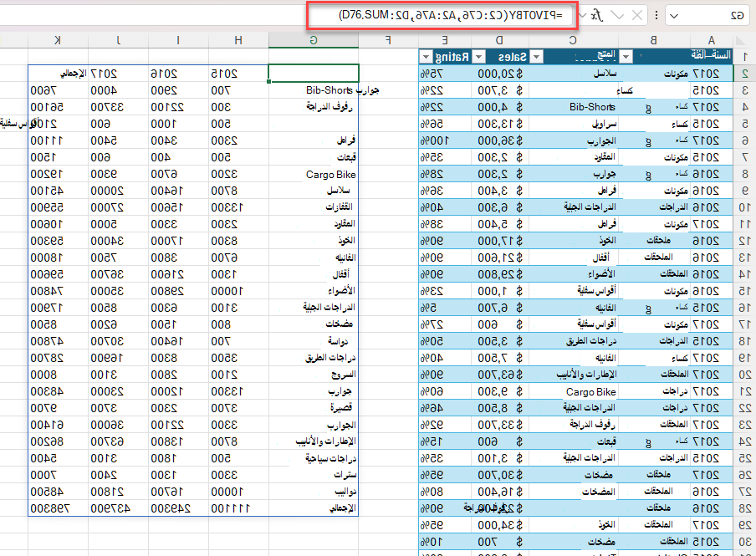Click Sales cell $63,700
Viewport: 756px width, 556px height.
(500, 375)
